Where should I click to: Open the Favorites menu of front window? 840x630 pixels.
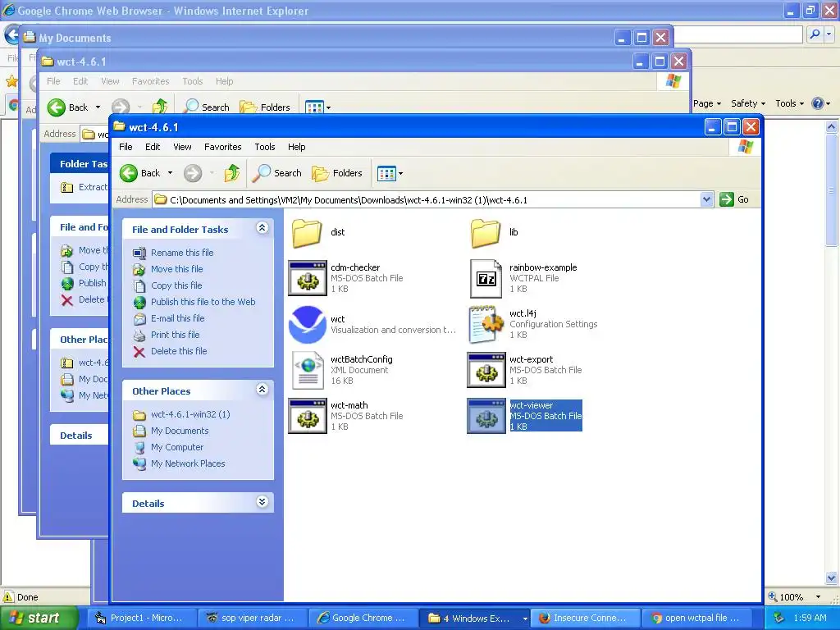click(x=222, y=147)
